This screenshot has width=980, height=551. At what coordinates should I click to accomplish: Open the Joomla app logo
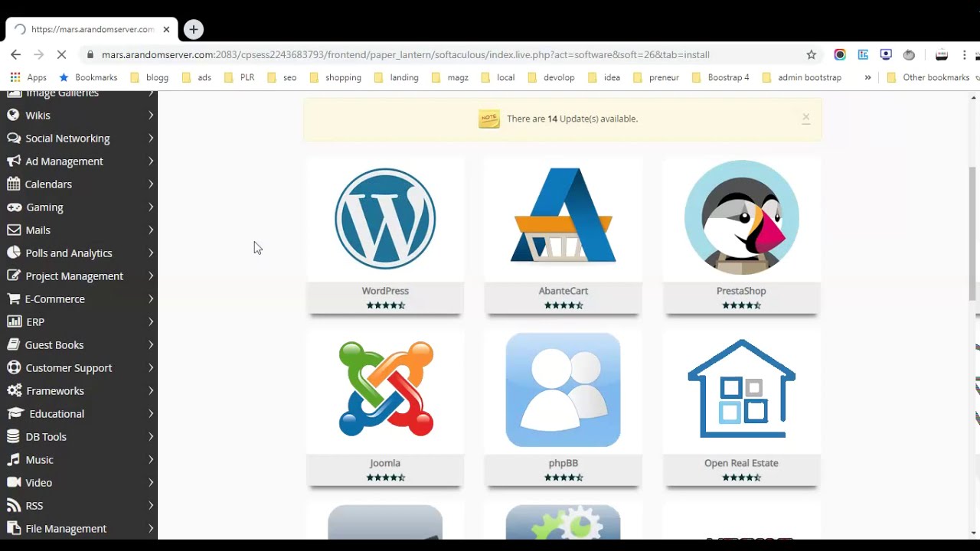[386, 389]
